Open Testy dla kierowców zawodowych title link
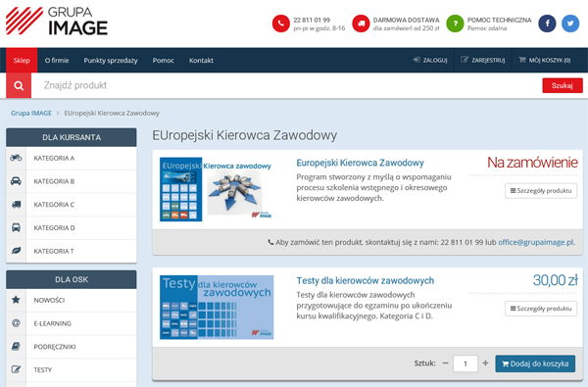588x387 pixels. tap(366, 280)
